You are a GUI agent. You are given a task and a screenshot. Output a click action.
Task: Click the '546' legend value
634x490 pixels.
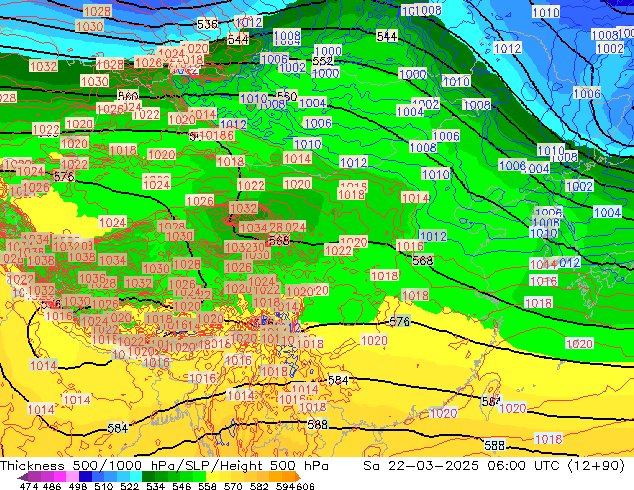(182, 486)
